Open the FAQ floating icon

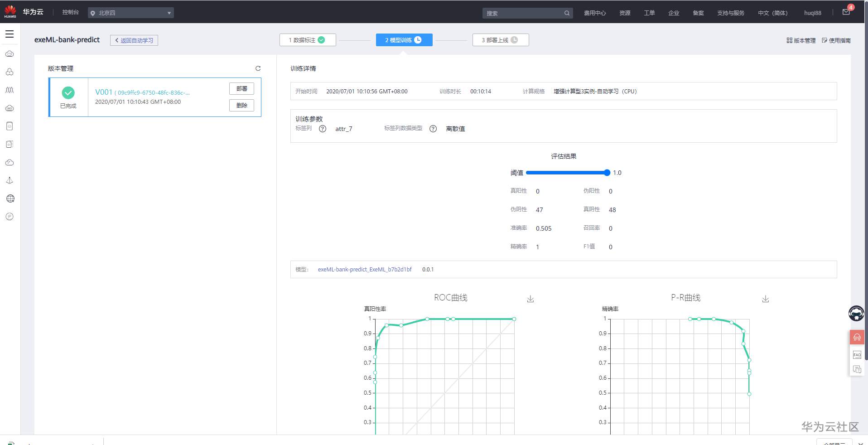coord(857,355)
